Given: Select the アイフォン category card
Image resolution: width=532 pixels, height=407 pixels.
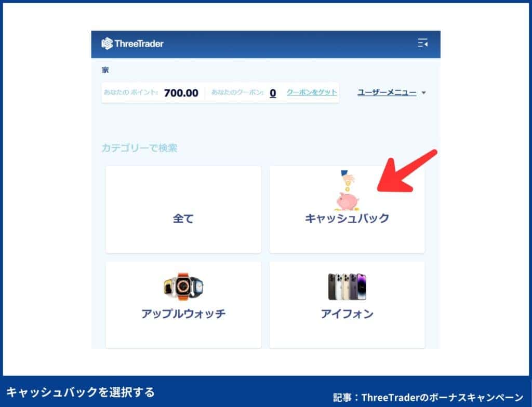Looking at the screenshot, I should click(x=347, y=305).
